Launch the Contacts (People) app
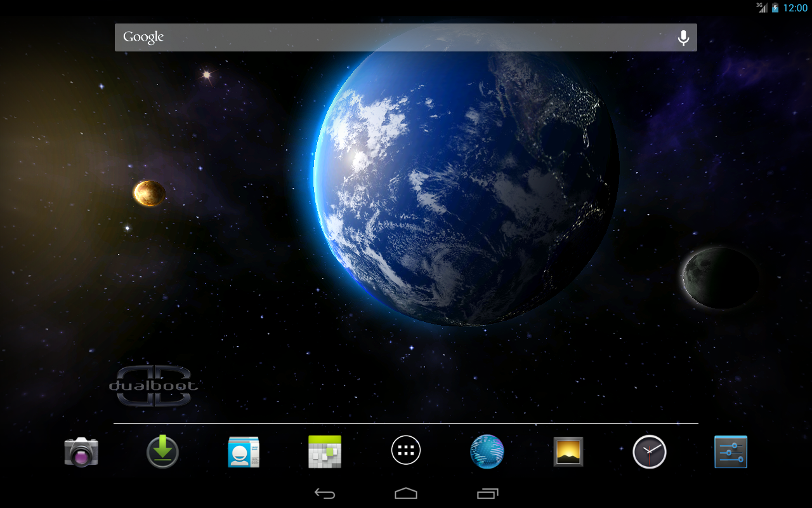This screenshot has width=812, height=508. (244, 452)
